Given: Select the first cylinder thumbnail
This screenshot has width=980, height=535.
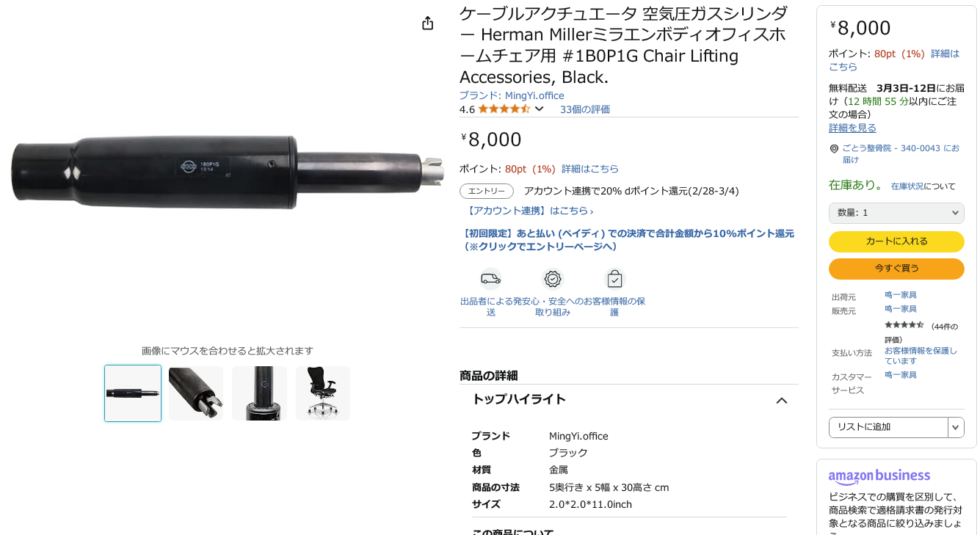Looking at the screenshot, I should pos(133,393).
